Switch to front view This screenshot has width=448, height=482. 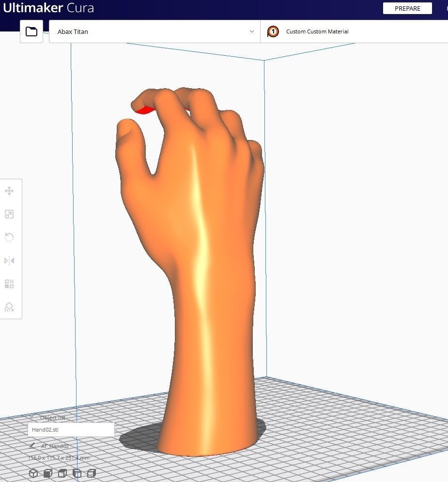click(x=47, y=473)
